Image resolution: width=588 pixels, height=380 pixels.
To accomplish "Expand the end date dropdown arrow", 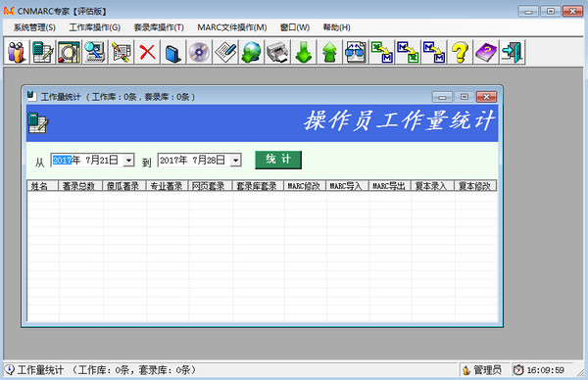I will [235, 160].
